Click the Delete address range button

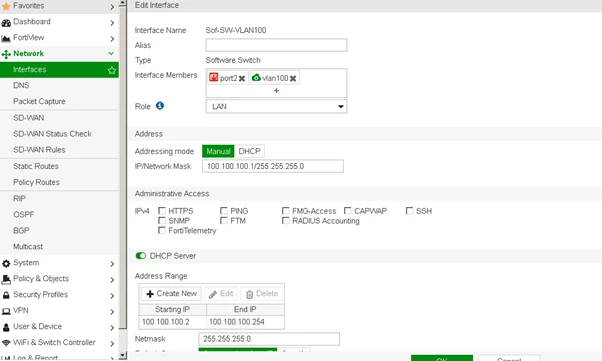click(x=261, y=294)
